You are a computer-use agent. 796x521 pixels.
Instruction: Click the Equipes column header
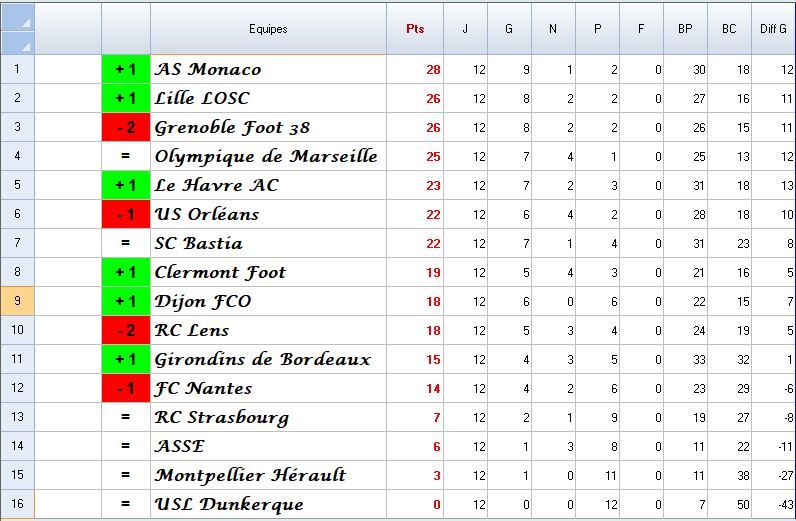point(268,29)
